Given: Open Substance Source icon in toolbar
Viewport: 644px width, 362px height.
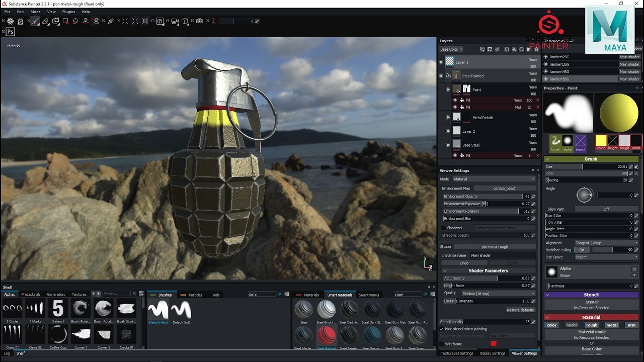Looking at the screenshot, I should coord(10,21).
